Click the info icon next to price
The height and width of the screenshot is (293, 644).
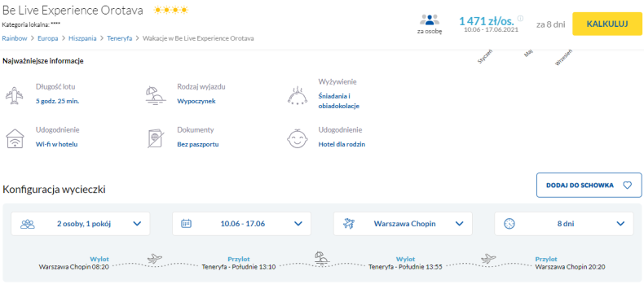(x=520, y=19)
